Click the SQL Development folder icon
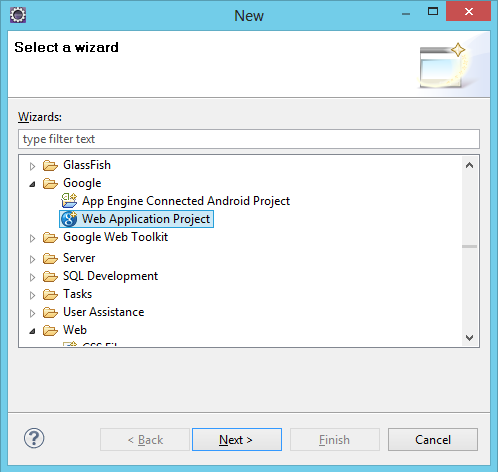The height and width of the screenshot is (472, 498). point(50,276)
